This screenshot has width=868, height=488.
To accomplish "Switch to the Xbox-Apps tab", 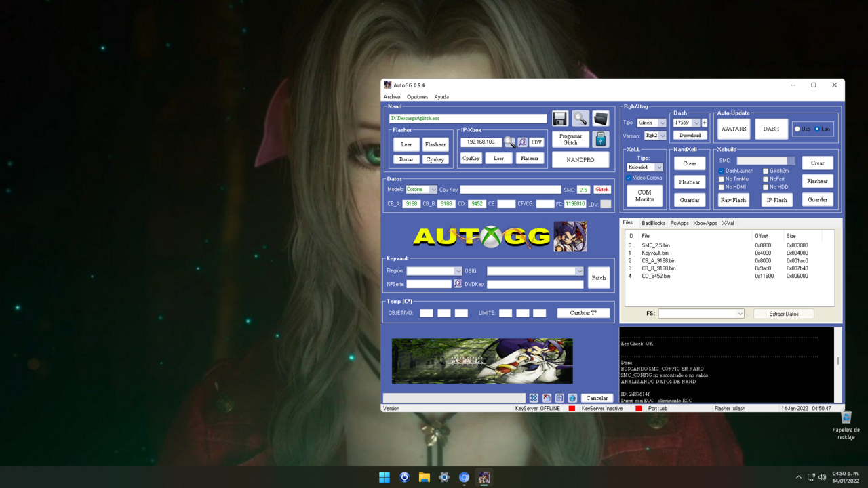I will pyautogui.click(x=705, y=223).
